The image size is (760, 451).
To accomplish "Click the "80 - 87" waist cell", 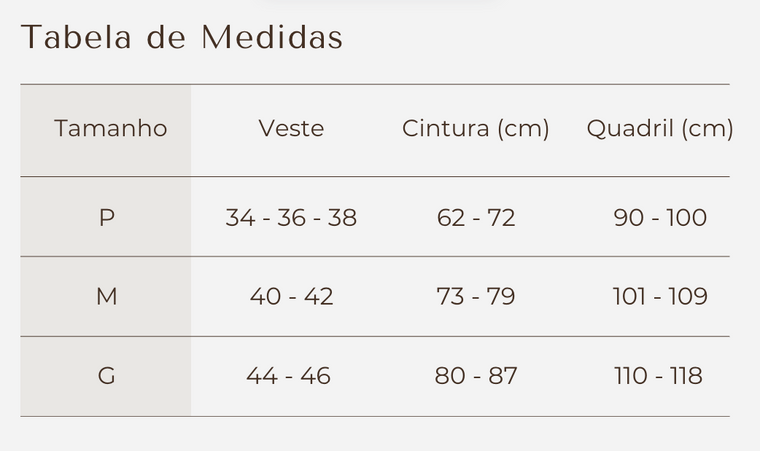I will (x=476, y=376).
